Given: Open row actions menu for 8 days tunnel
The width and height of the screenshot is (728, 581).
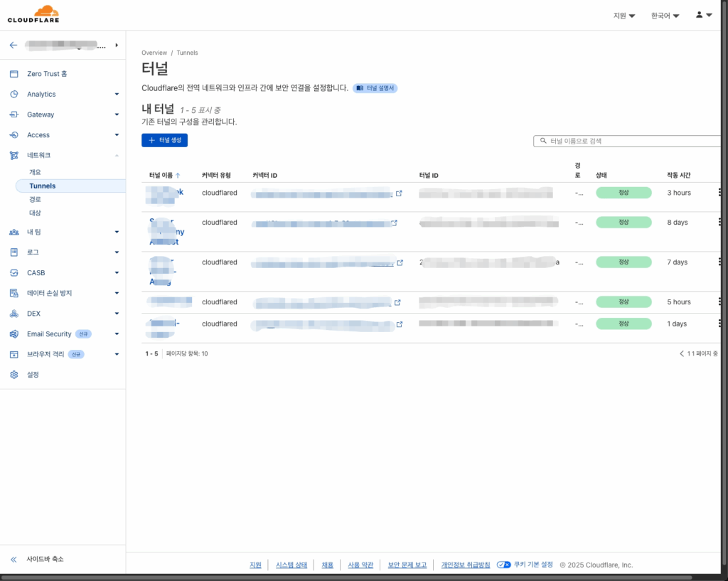Looking at the screenshot, I should click(719, 222).
